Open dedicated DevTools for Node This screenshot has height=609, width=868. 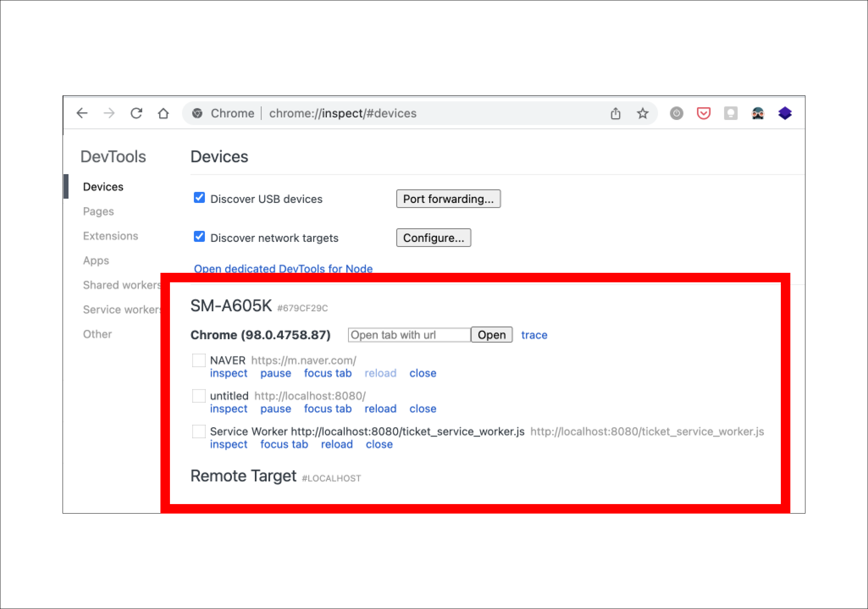pyautogui.click(x=283, y=268)
